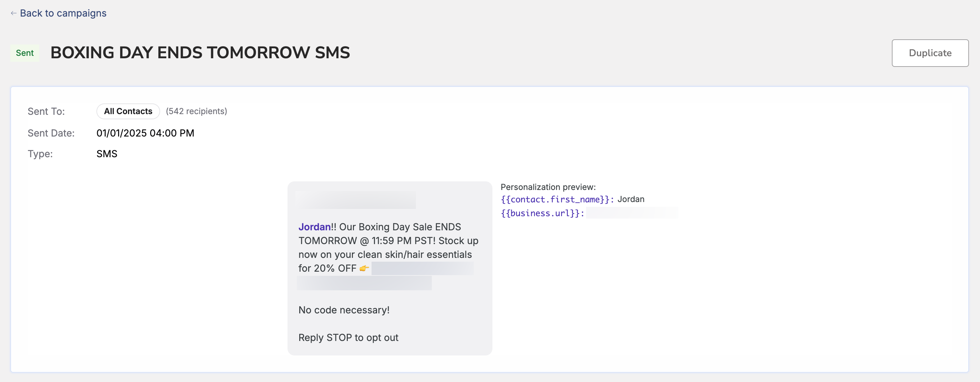Click the Sent To label
The width and height of the screenshot is (980, 382).
click(46, 112)
